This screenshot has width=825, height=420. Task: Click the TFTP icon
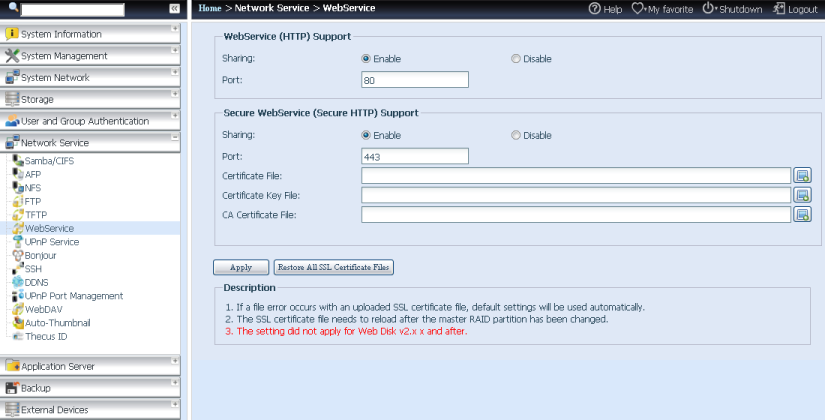pos(18,214)
